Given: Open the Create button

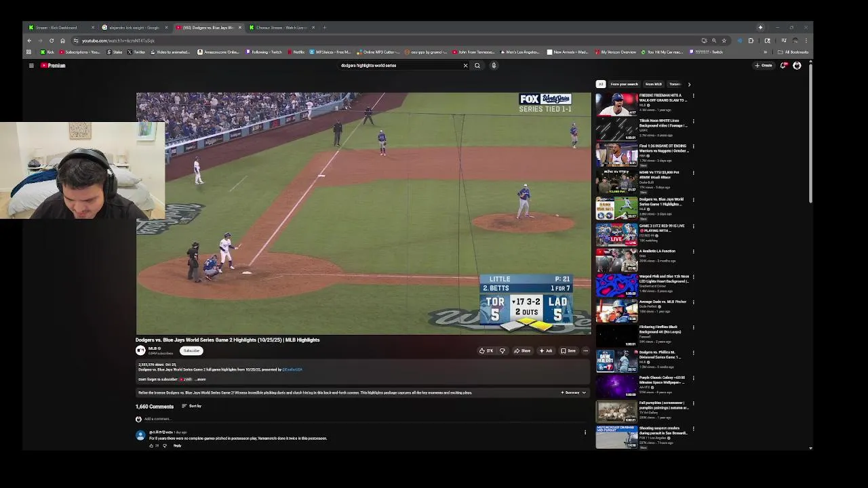Looking at the screenshot, I should click(x=764, y=66).
